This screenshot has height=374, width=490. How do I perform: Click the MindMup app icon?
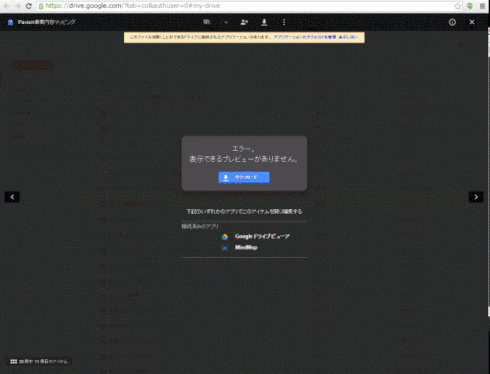click(225, 248)
